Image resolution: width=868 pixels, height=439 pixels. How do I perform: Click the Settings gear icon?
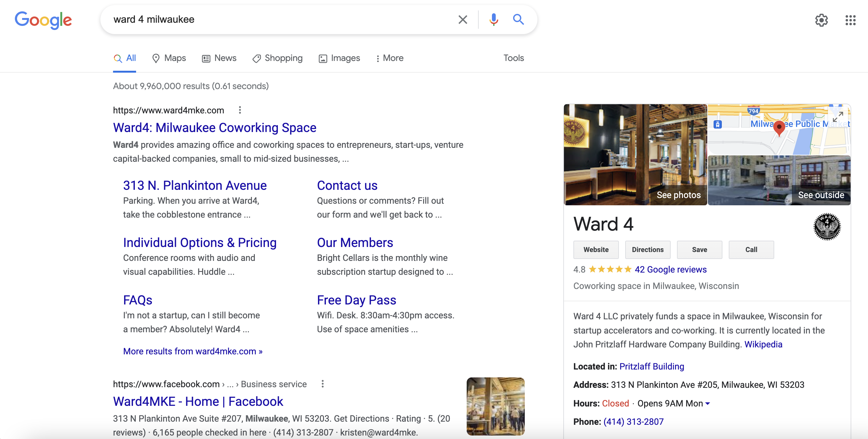(x=821, y=19)
